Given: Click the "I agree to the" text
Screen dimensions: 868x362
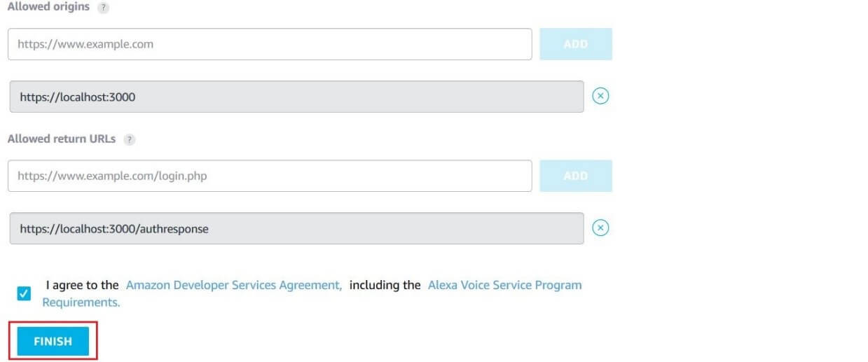Looking at the screenshot, I should [82, 285].
